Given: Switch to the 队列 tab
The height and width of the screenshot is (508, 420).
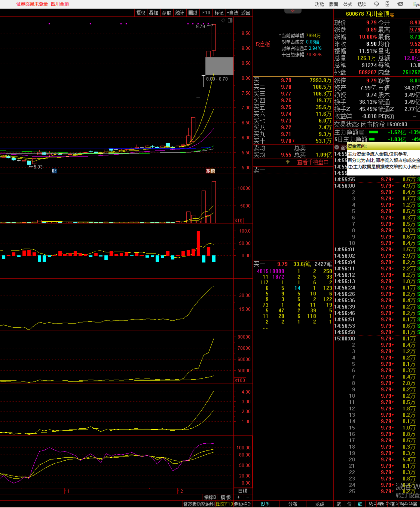Looking at the screenshot, I should point(266,504).
